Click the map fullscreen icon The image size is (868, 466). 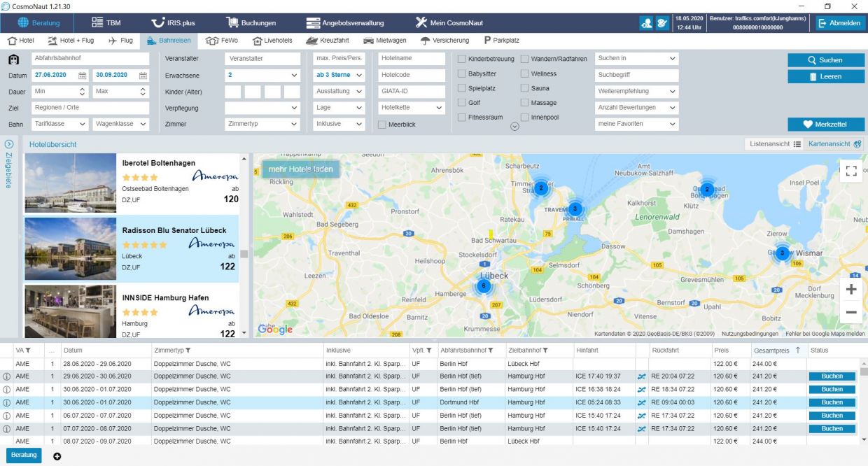850,171
